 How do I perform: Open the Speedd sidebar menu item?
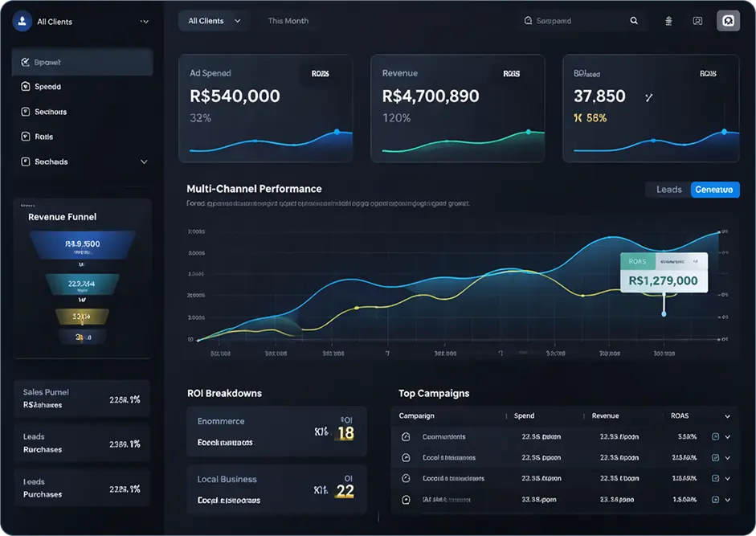pos(48,87)
